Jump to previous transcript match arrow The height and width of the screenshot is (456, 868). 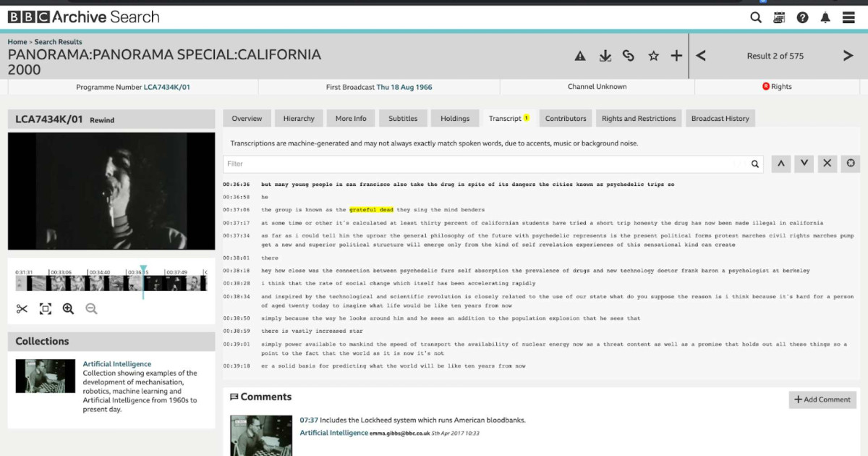[780, 164]
